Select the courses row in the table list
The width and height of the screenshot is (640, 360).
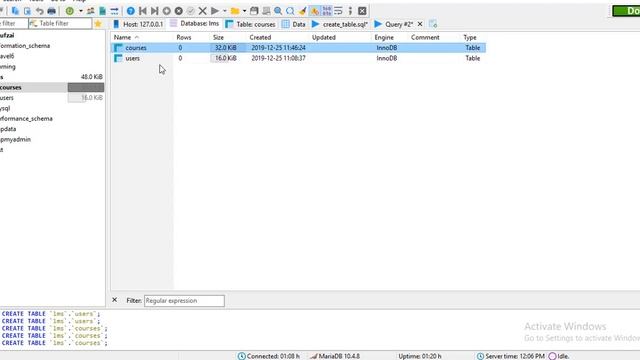pos(298,48)
